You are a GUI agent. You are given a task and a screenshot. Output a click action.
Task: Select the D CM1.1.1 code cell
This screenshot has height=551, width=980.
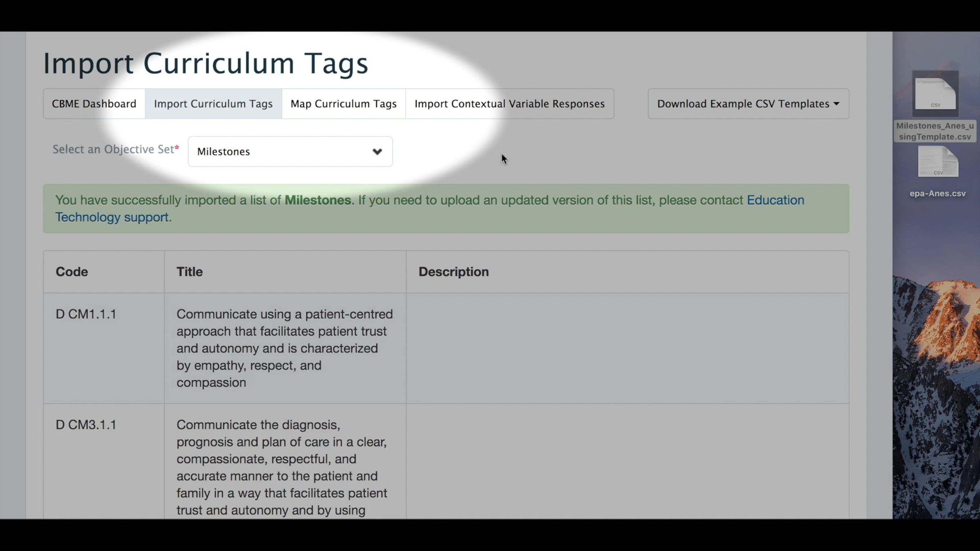pyautogui.click(x=86, y=314)
